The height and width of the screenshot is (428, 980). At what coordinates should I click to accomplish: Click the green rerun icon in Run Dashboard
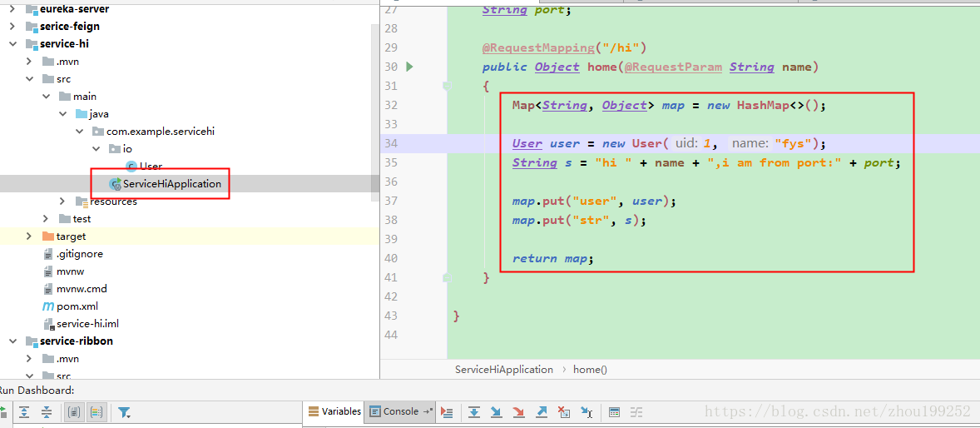2,411
